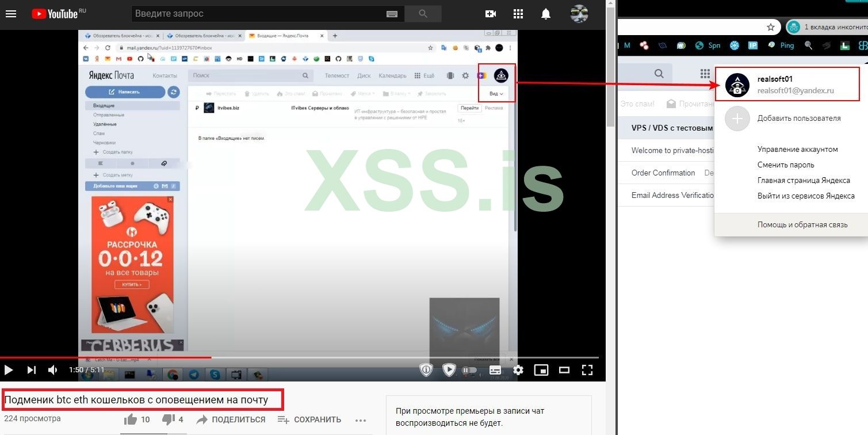Focus the YouTube search field
Image resolution: width=868 pixels, height=435 pixels.
click(259, 14)
